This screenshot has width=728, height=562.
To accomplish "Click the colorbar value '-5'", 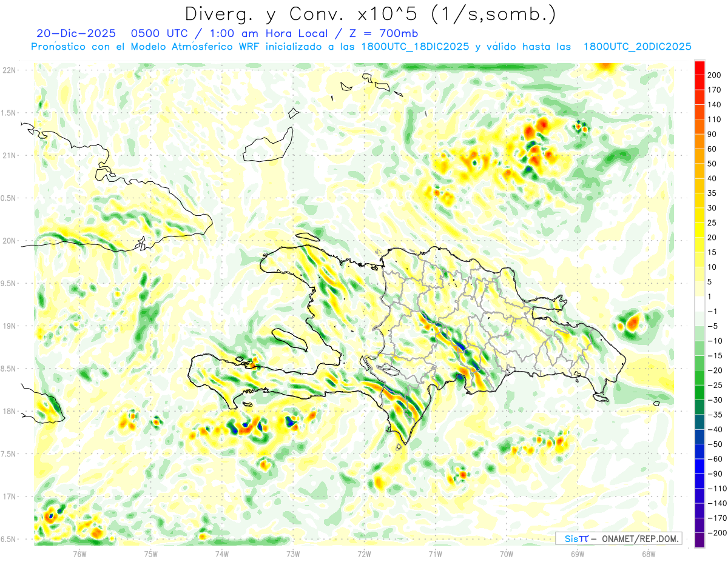I will pyautogui.click(x=713, y=326).
